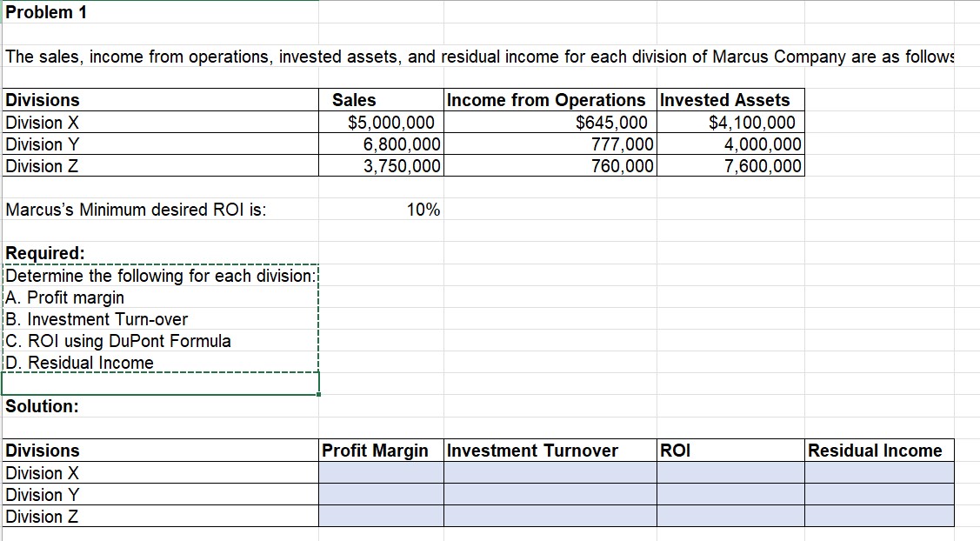Select the 10% minimum ROI cell

381,209
